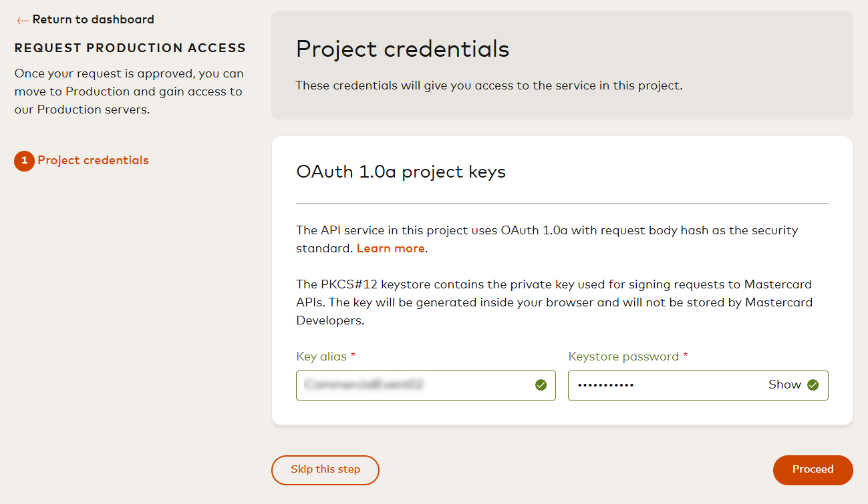
Task: Click the Project credentials page title
Action: 402,49
